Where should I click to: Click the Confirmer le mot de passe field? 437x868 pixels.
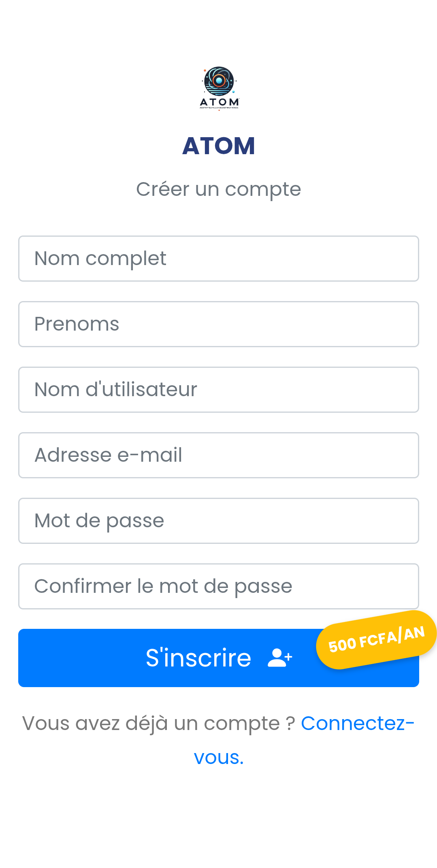(219, 586)
